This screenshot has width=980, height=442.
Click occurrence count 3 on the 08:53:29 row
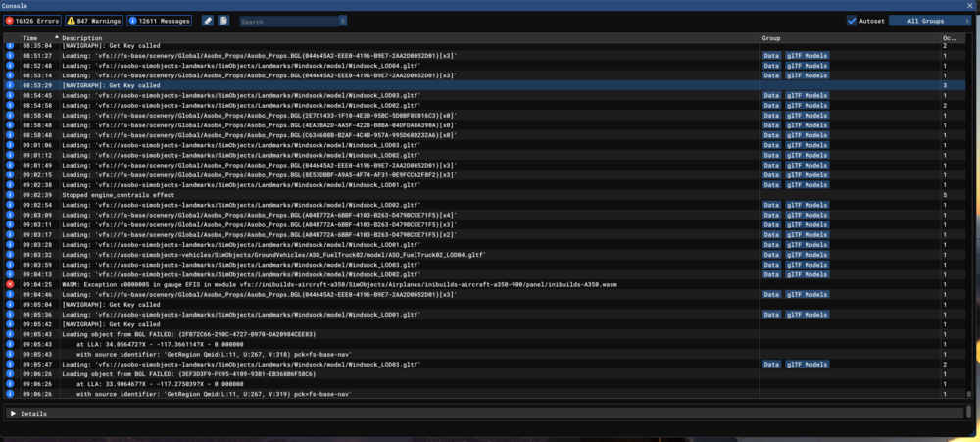point(945,85)
